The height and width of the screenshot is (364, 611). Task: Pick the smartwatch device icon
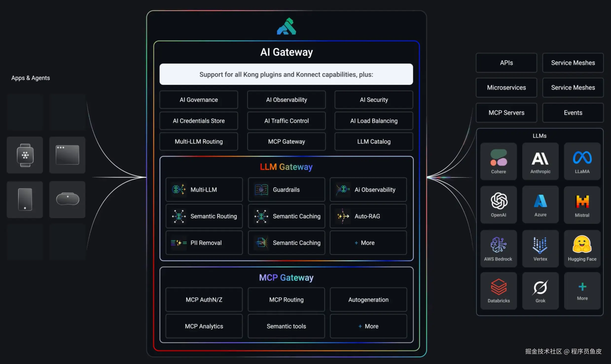pyautogui.click(x=25, y=155)
